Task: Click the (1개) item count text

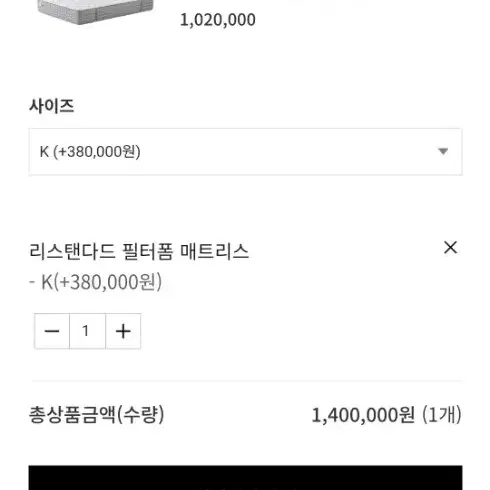Action: [x=442, y=415]
